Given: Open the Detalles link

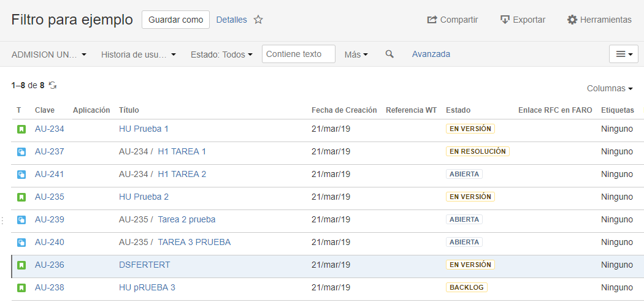Looking at the screenshot, I should pyautogui.click(x=232, y=20).
